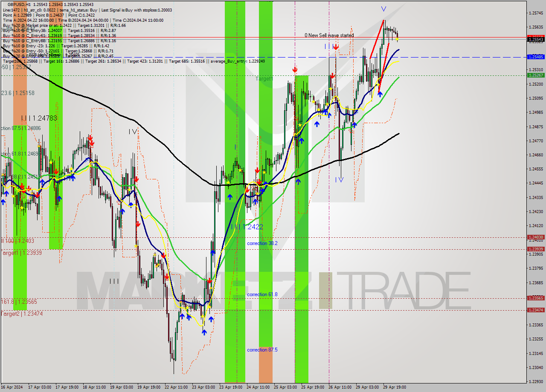Click the 1.23795 price axis value
The height and width of the screenshot is (392, 546).
(x=536, y=268)
